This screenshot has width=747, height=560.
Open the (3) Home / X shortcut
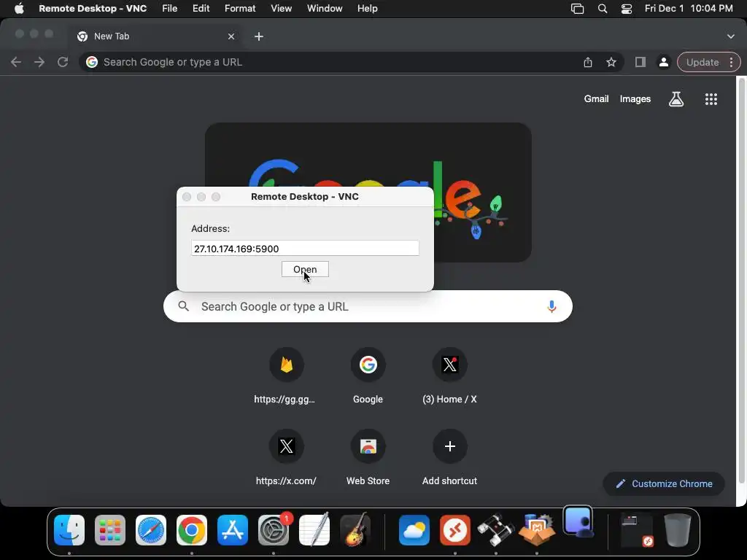(x=449, y=376)
